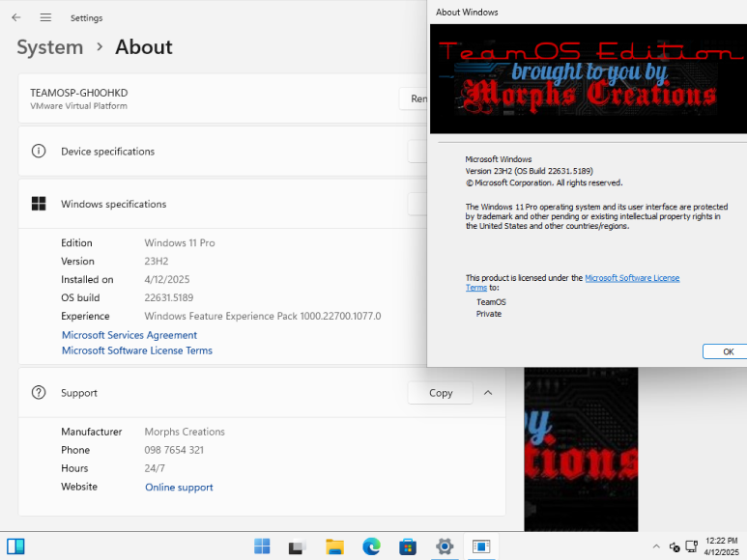Select the Hours value 24/7
Image resolution: width=747 pixels, height=560 pixels.
point(155,468)
